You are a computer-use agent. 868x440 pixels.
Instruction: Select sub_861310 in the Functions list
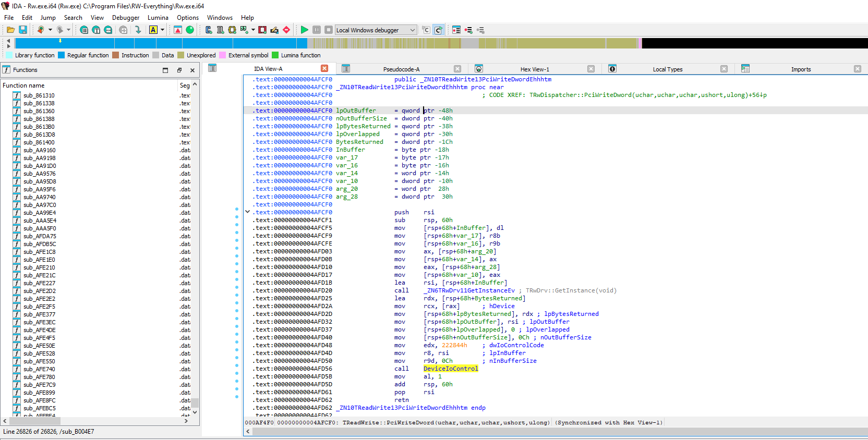[39, 95]
